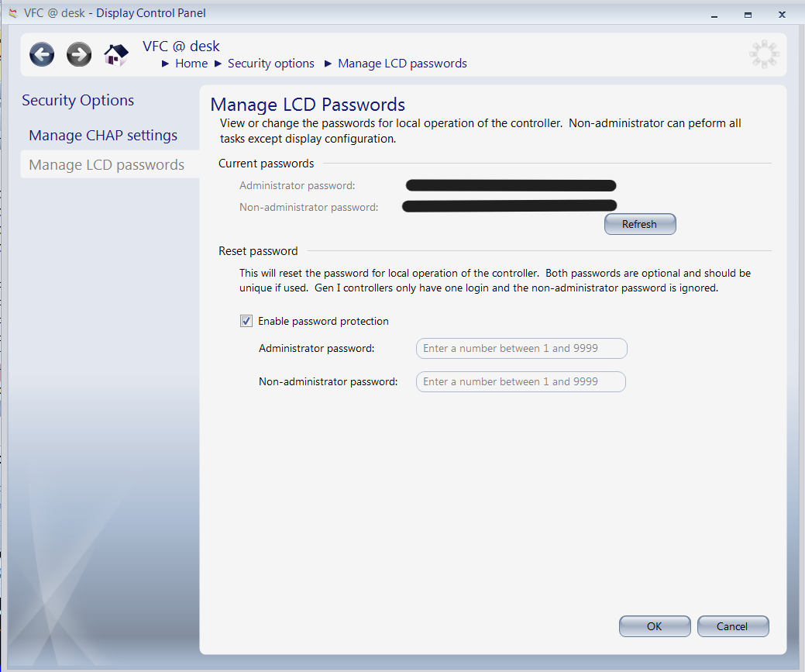Screen dimensions: 805x672
Task: Select Manage LCD passwords in breadcrumb
Action: coord(402,64)
